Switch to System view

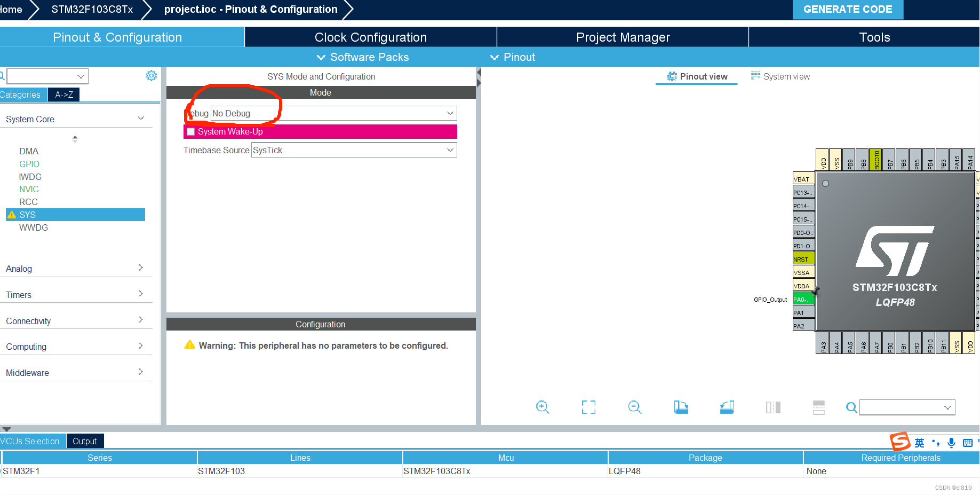tap(780, 76)
